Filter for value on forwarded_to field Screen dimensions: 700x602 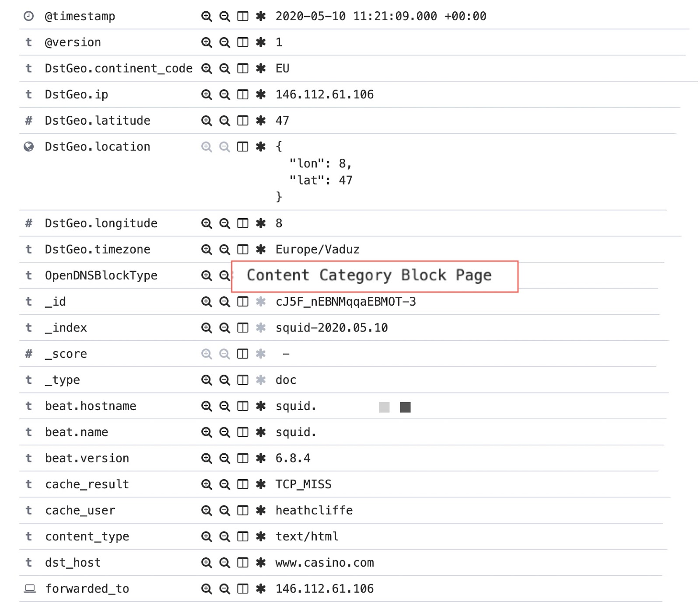tap(207, 589)
